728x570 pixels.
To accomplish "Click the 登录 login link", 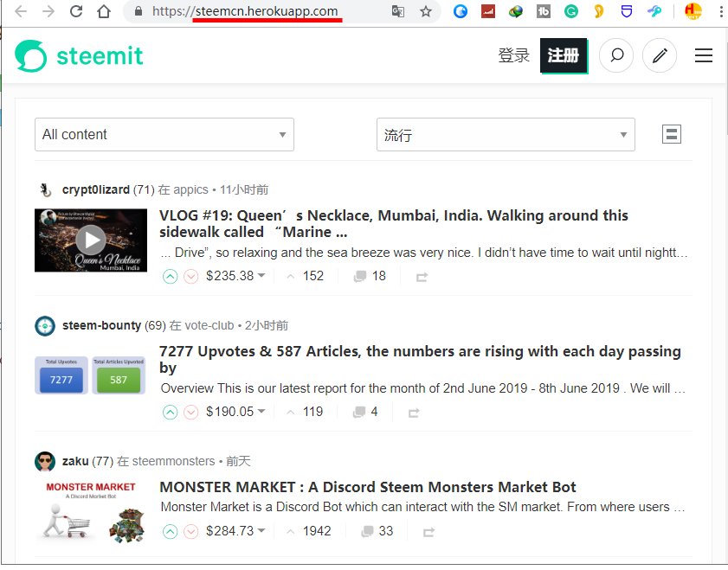I will click(513, 55).
